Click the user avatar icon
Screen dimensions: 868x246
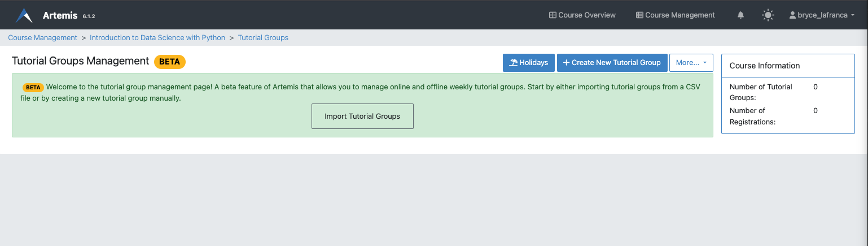click(792, 15)
